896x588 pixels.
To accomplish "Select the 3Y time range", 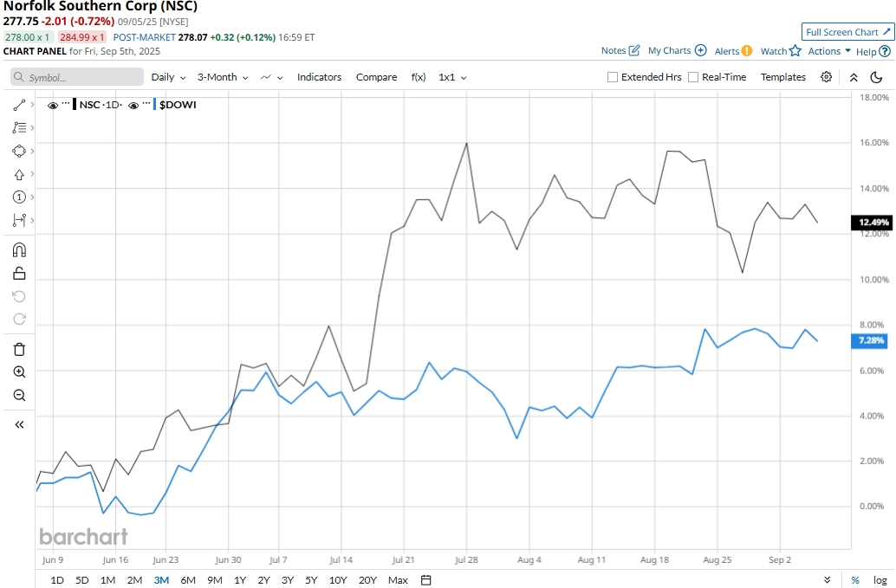I will point(288,580).
